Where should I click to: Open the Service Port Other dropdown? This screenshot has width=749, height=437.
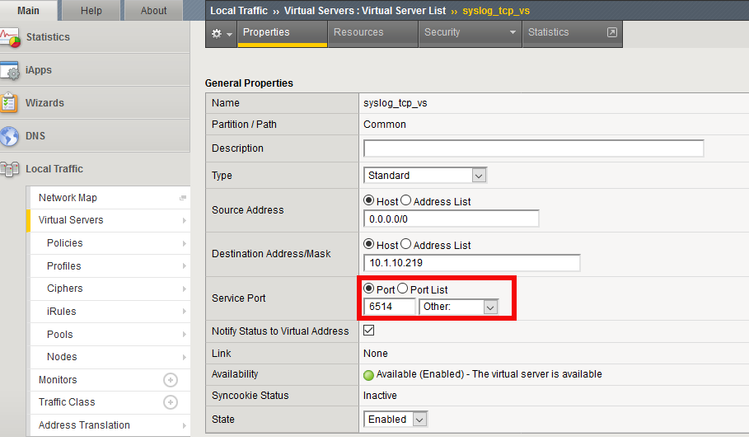458,307
